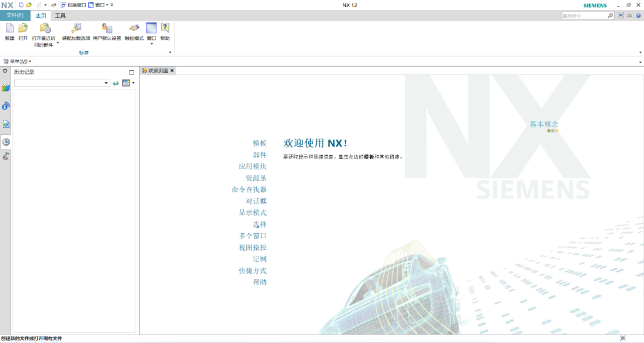Open resource bar options gear icon
Image resolution: width=644 pixels, height=343 pixels.
[5, 71]
